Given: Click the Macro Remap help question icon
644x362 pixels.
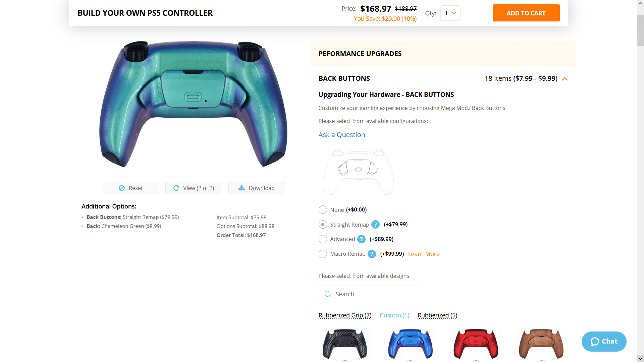Looking at the screenshot, I should (x=372, y=254).
